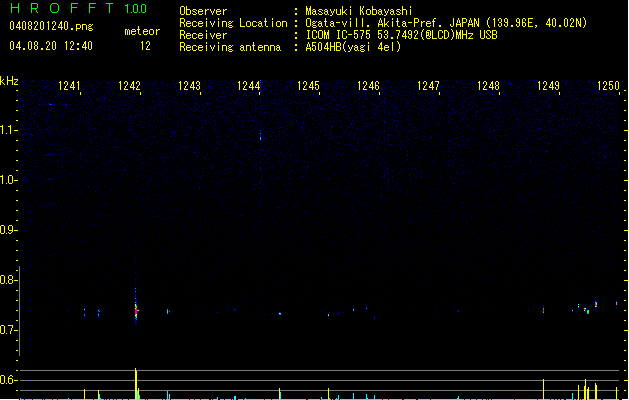Click the 1250 time axis marker
Screen dimensions: 629x400
(x=608, y=86)
